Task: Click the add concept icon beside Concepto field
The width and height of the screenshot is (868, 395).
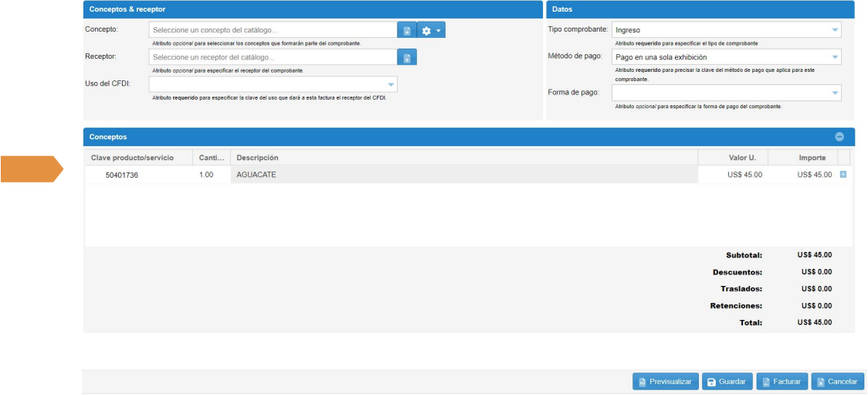Action: tap(407, 30)
